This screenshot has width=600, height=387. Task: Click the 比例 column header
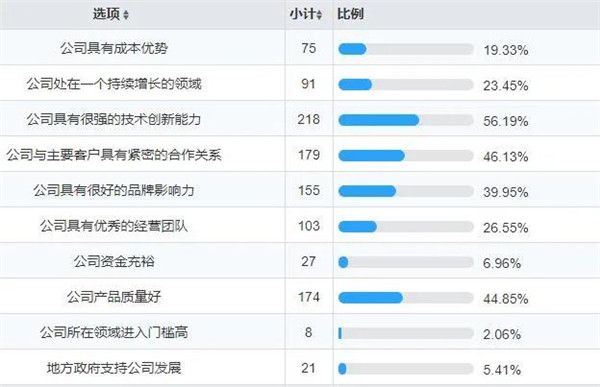pos(350,14)
